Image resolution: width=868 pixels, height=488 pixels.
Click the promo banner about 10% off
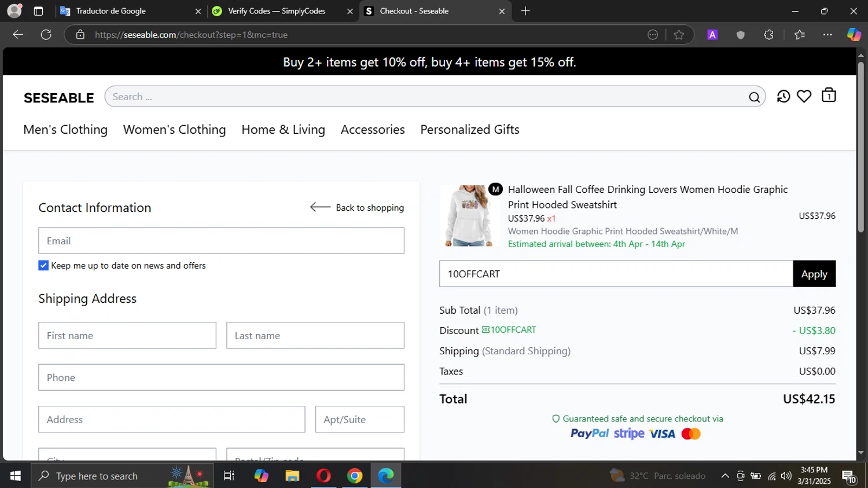429,62
